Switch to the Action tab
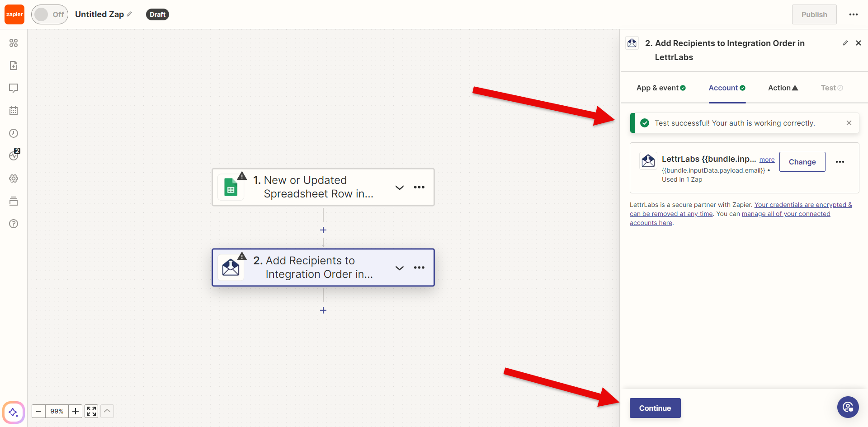 (783, 88)
